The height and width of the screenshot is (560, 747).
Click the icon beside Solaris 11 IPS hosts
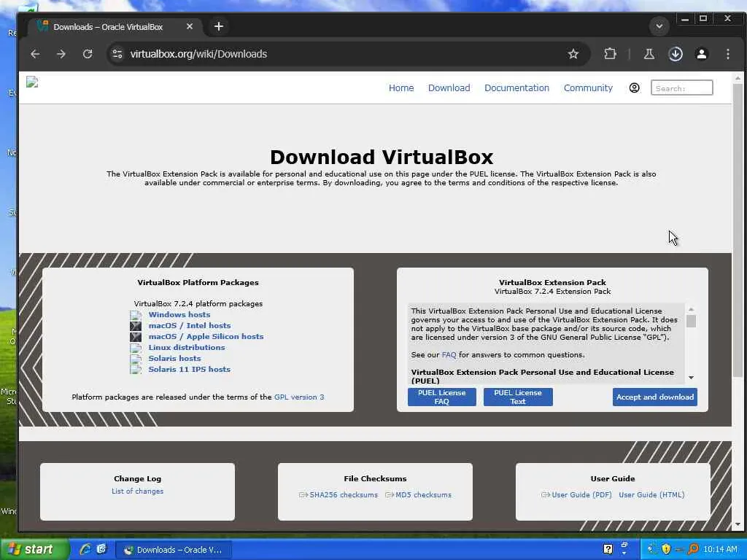pyautogui.click(x=136, y=370)
